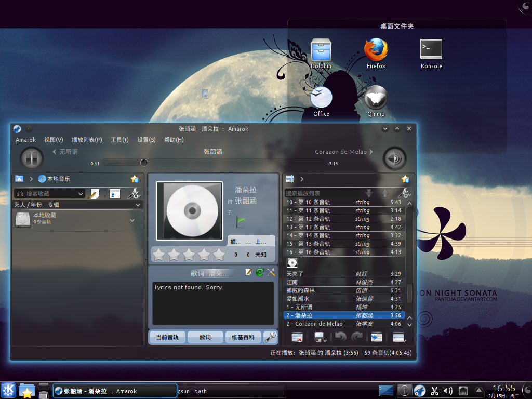The image size is (532, 399).
Task: Clear the playlist with red X icon
Action: (x=297, y=337)
